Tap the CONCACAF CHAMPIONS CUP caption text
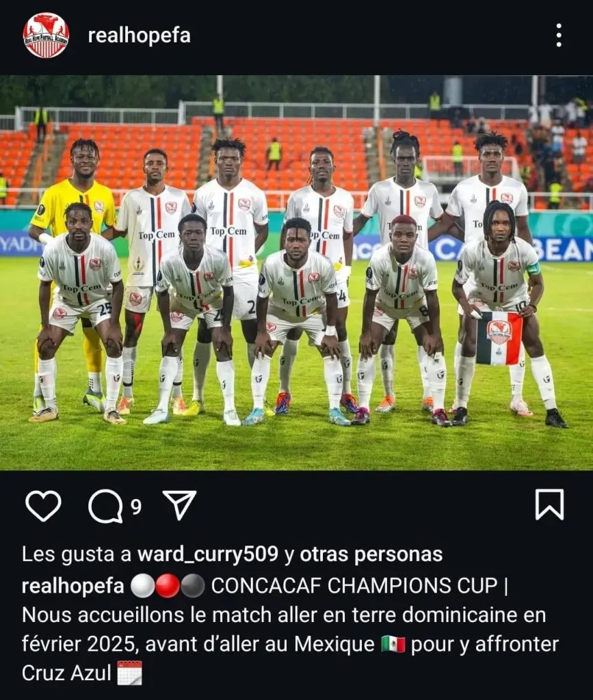The width and height of the screenshot is (593, 700). (x=354, y=586)
